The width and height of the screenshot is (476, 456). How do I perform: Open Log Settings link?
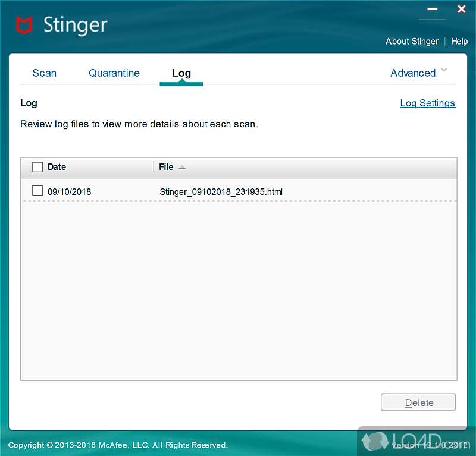point(427,103)
